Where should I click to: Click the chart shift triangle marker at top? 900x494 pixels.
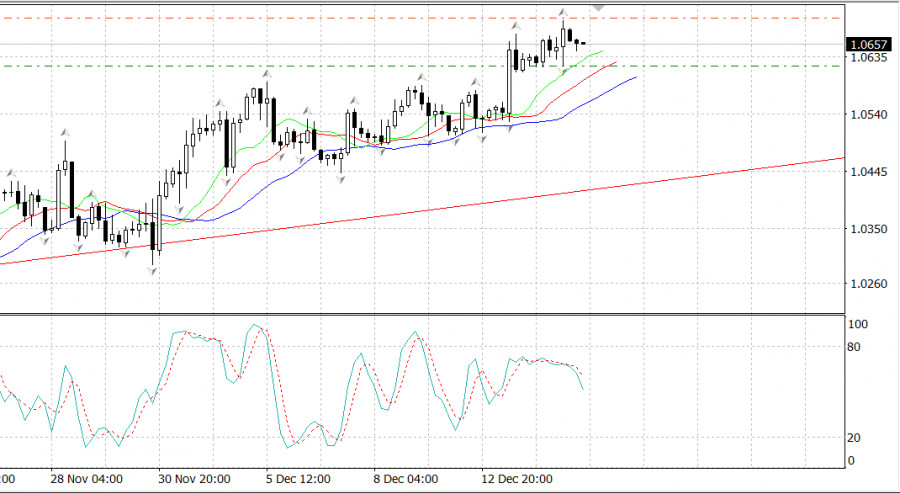point(598,7)
